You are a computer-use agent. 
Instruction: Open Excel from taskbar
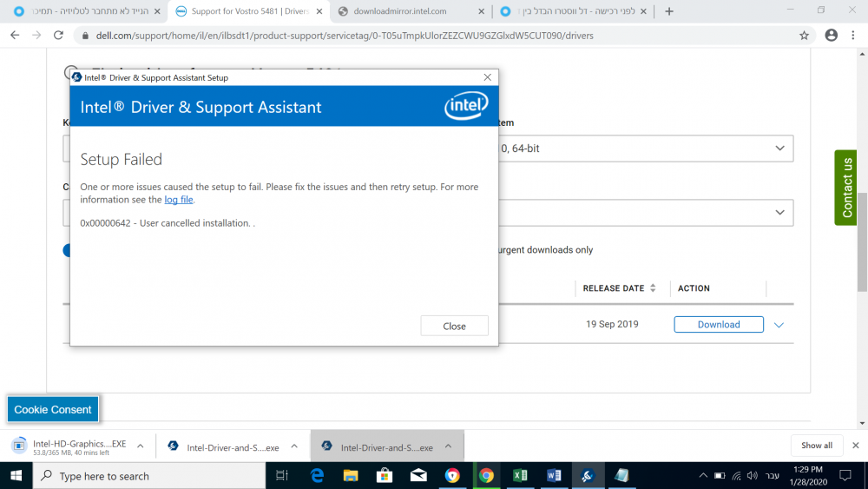point(520,476)
